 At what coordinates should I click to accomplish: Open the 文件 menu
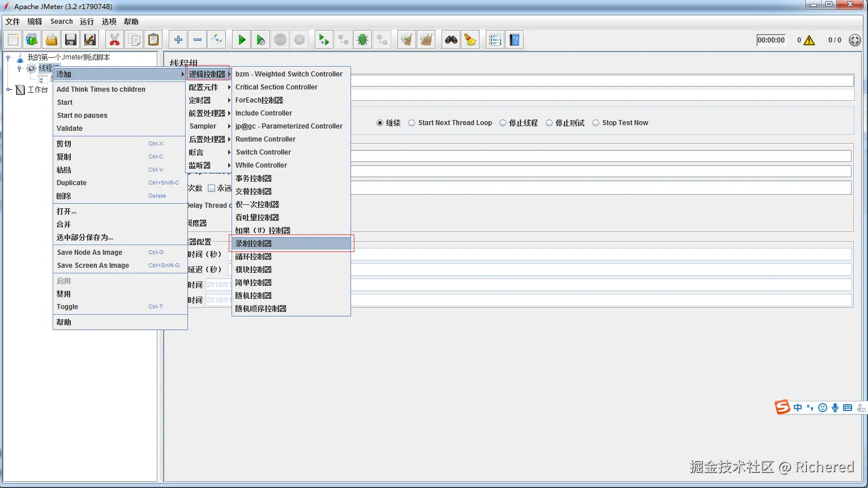coord(12,22)
